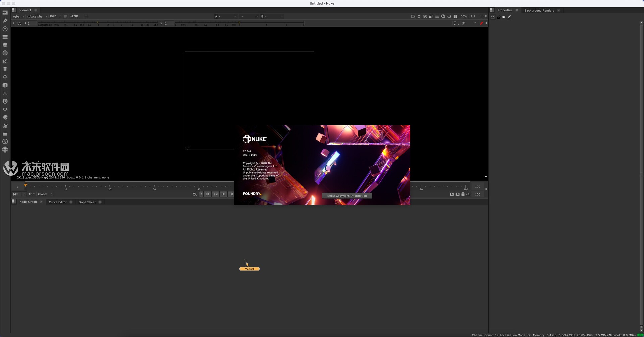Toggle the proxy mode icon in viewer toolbar

[x=431, y=16]
